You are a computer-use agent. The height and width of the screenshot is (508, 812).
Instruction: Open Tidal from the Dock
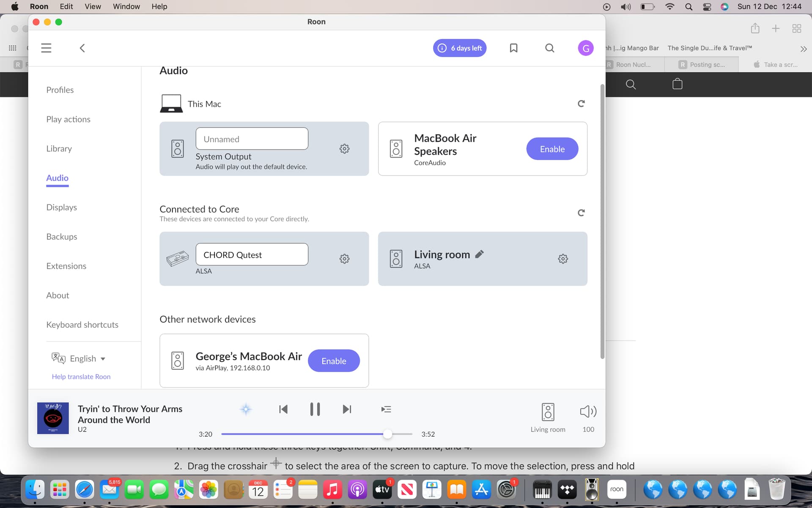tap(567, 490)
